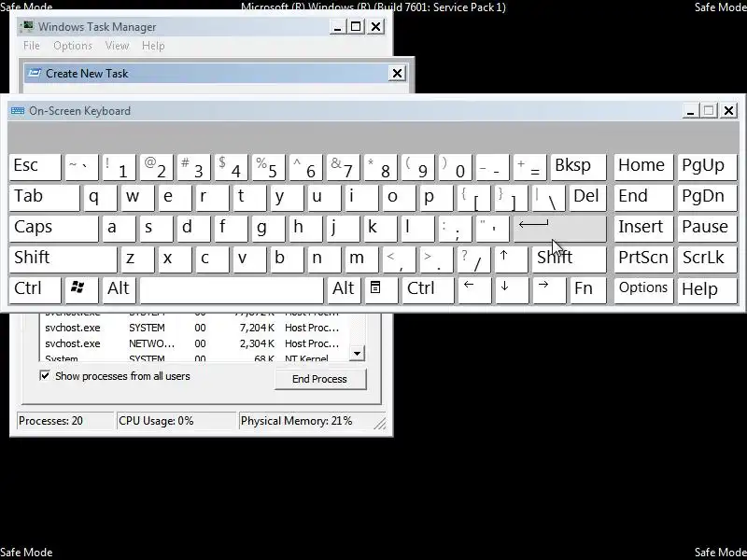Toggle the right Alt key
Viewport: 747px width, 560px height.
pyautogui.click(x=344, y=290)
